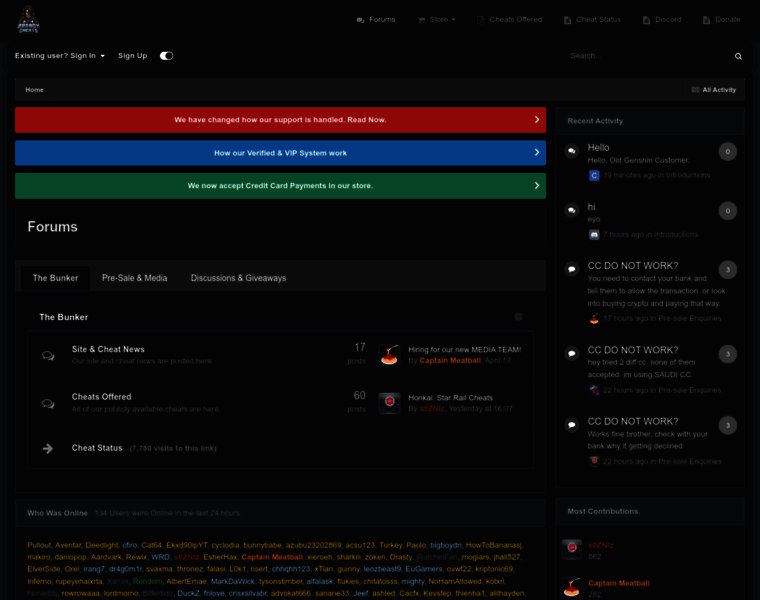
Task: Click the search magnifier icon
Action: [738, 56]
